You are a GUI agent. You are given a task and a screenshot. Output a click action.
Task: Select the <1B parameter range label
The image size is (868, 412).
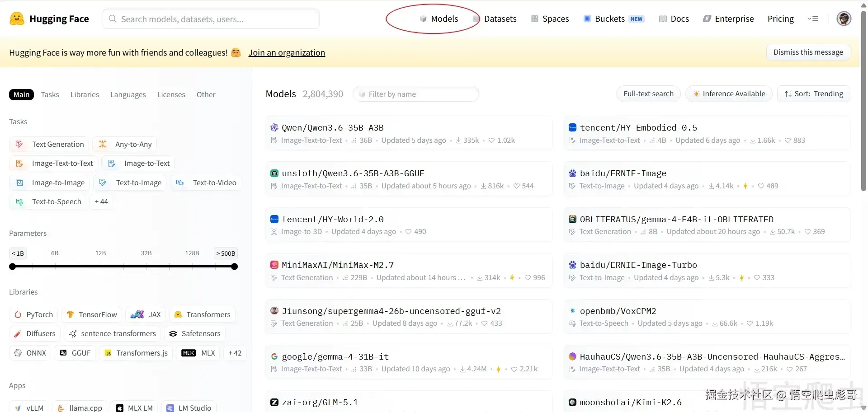pyautogui.click(x=18, y=253)
